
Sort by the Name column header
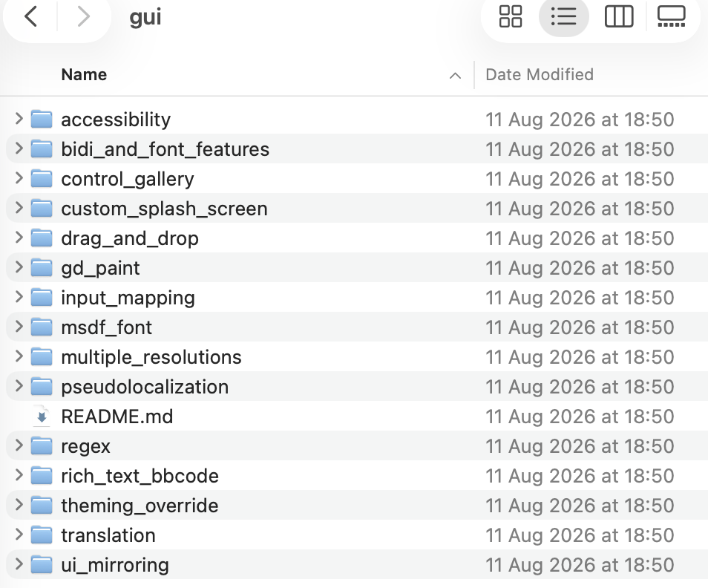[84, 74]
